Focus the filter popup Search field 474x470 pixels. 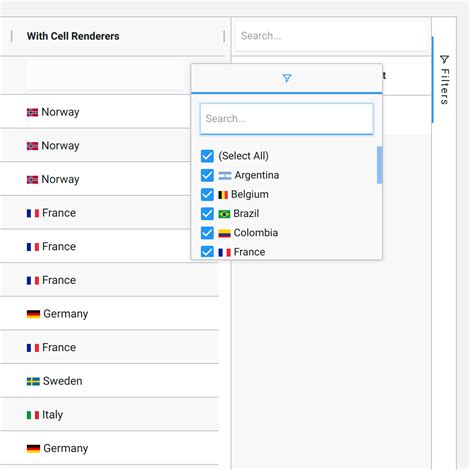point(286,119)
